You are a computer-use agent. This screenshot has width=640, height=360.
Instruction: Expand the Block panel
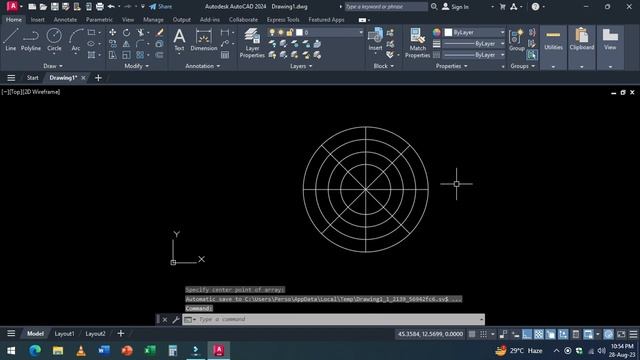pos(383,66)
